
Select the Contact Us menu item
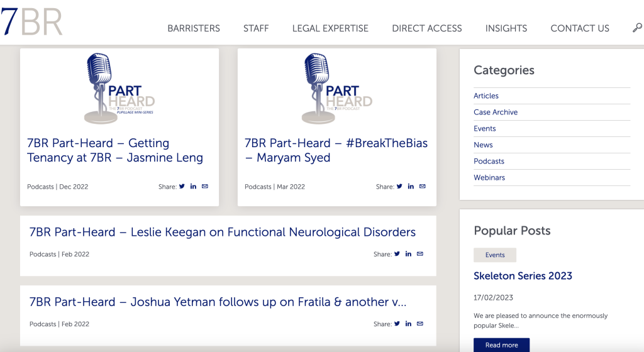580,28
